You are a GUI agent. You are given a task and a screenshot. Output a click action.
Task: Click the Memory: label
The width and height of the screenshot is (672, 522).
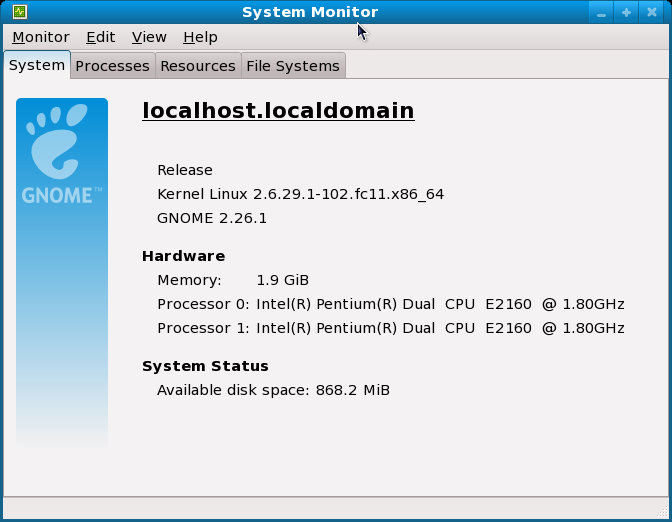[189, 280]
